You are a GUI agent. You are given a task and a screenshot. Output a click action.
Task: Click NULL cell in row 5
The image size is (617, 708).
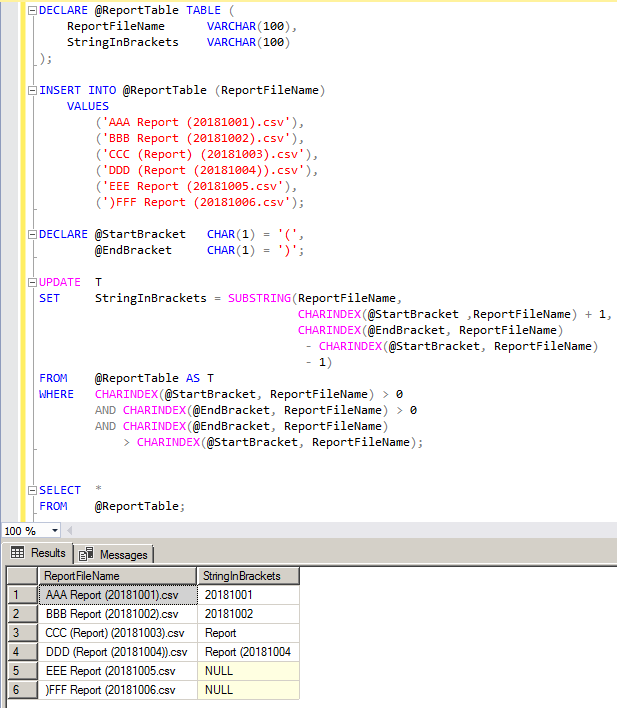[248, 671]
